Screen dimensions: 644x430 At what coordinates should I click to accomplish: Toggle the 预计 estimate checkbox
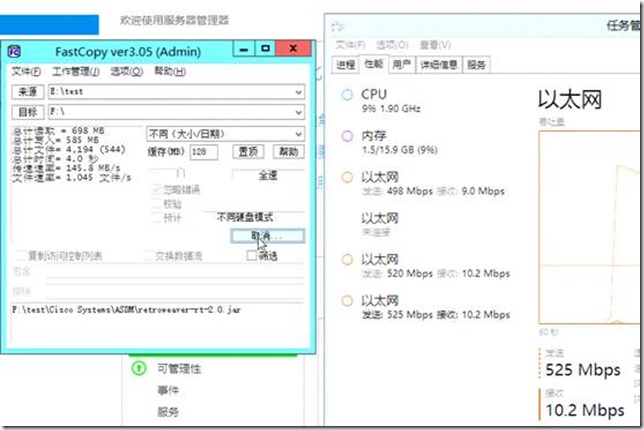coord(156,218)
